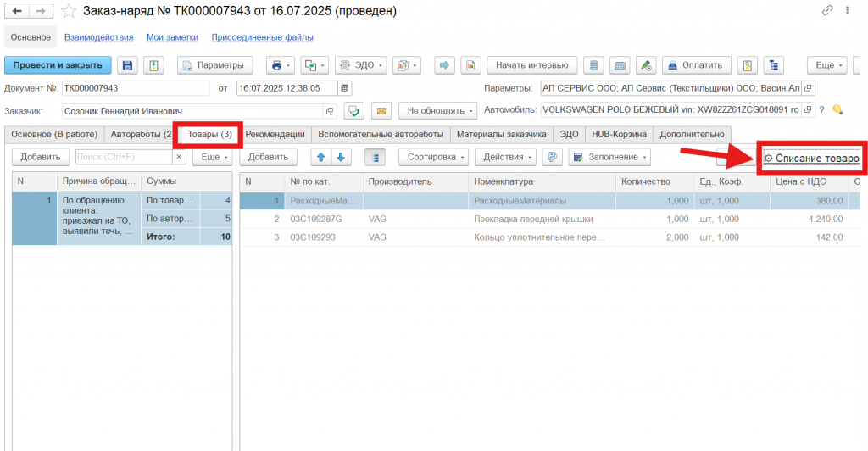Image resolution: width=868 pixels, height=451 pixels.
Task: Open the Не обновлять dropdown
Action: 437,110
